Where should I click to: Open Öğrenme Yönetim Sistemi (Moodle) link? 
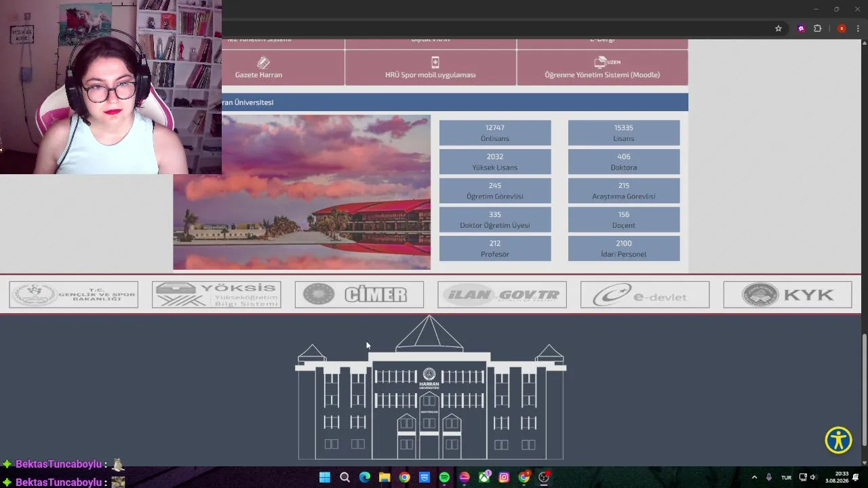click(x=602, y=75)
